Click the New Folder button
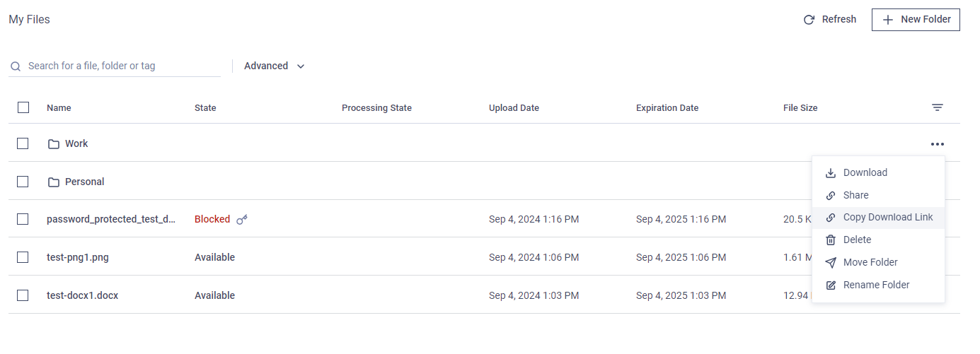The width and height of the screenshot is (980, 354). [x=916, y=20]
